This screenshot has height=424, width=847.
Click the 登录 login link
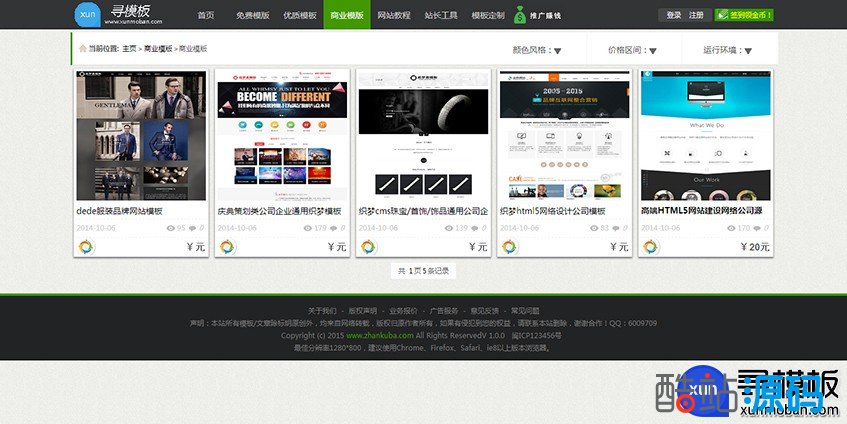tap(673, 15)
